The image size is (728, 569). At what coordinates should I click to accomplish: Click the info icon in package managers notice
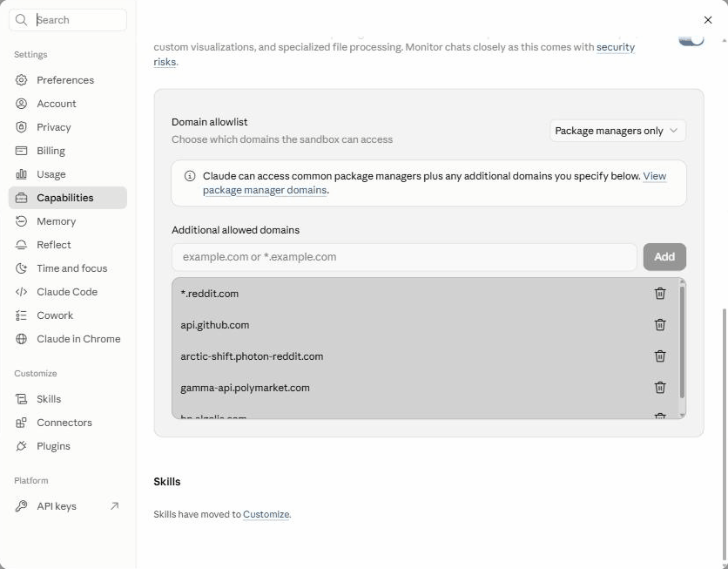pyautogui.click(x=190, y=176)
